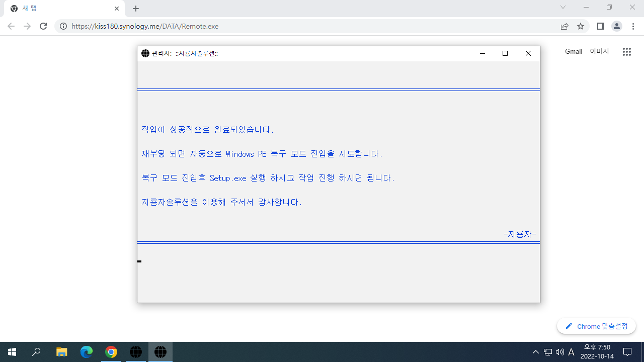Share this page icon in address bar
The height and width of the screenshot is (362, 644).
tap(565, 26)
